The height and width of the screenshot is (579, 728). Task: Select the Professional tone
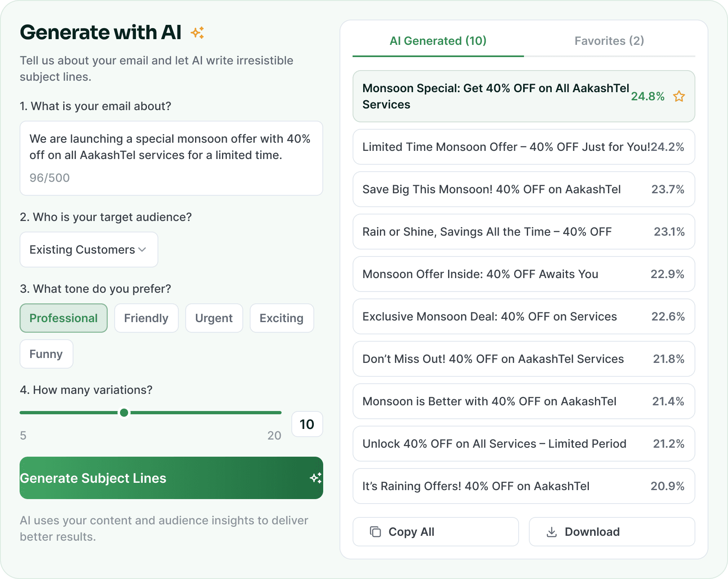point(64,318)
